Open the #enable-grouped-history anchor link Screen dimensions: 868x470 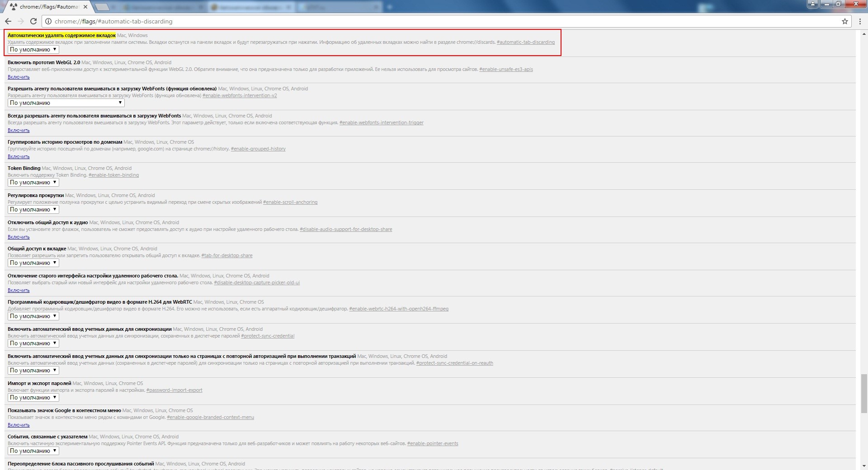point(258,149)
